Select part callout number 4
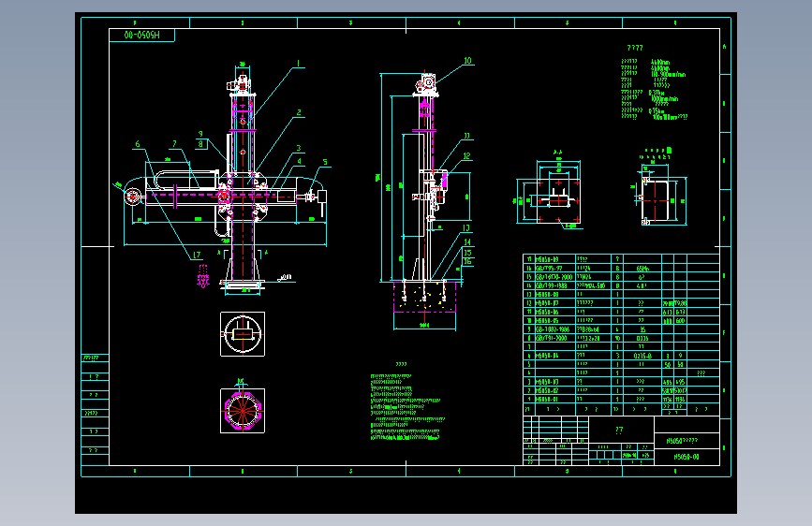 click(x=299, y=161)
